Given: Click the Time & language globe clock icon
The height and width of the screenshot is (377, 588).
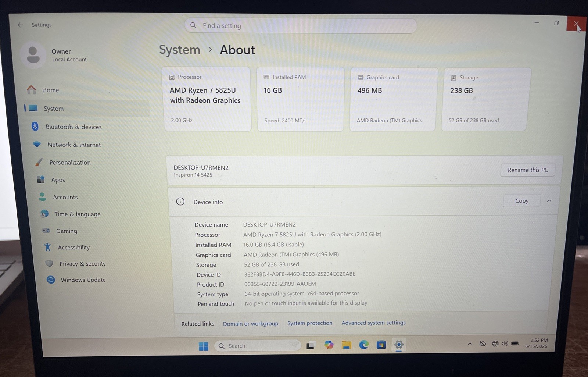Looking at the screenshot, I should coord(44,214).
